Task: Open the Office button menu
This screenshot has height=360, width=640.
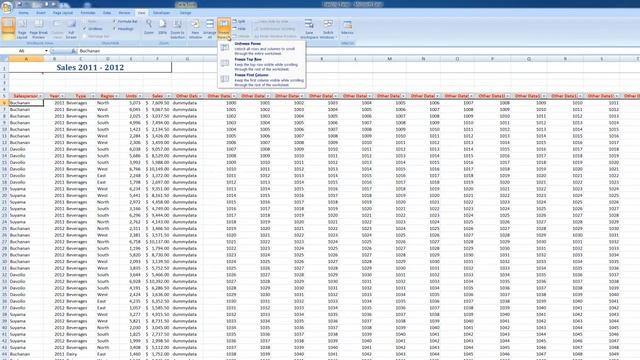Action: (x=7, y=7)
